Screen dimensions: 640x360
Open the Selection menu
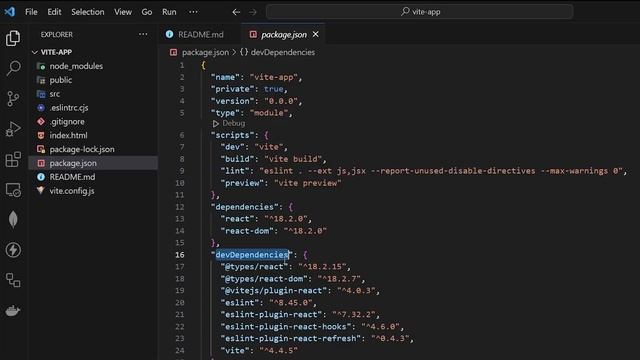pyautogui.click(x=88, y=12)
